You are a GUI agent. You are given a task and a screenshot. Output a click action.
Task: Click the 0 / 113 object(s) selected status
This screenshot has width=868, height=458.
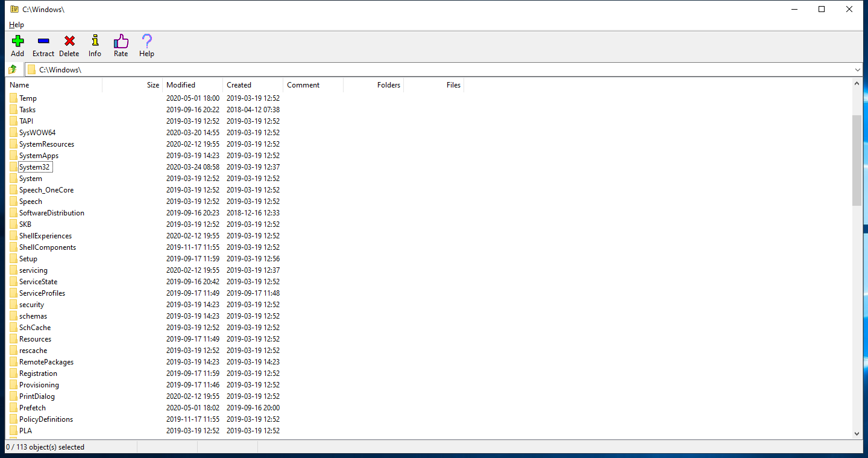click(45, 447)
